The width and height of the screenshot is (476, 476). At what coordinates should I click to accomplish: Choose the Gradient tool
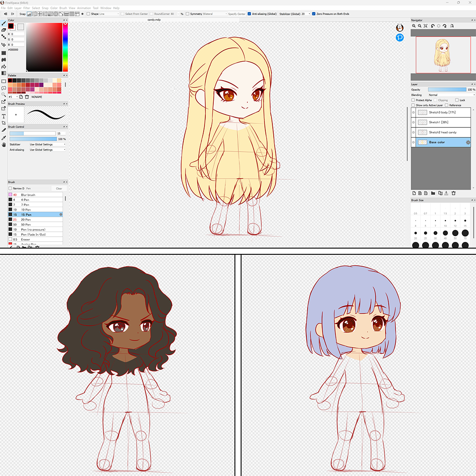tap(4, 73)
